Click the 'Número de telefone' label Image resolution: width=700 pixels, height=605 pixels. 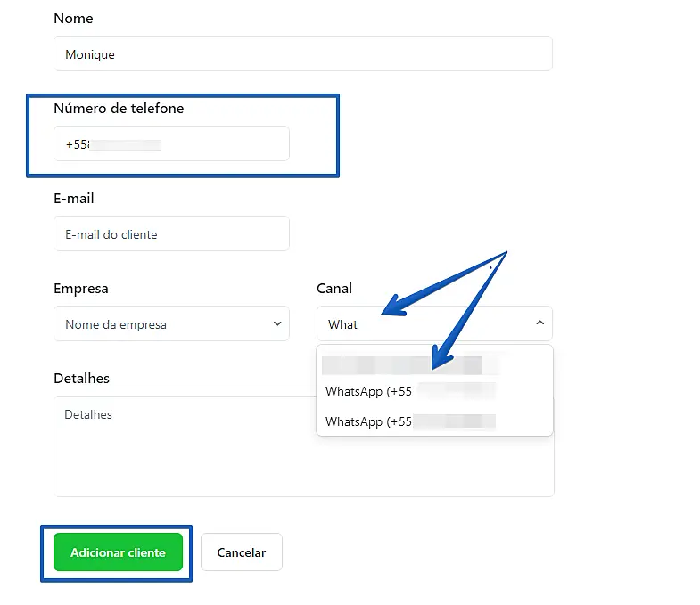coord(119,109)
